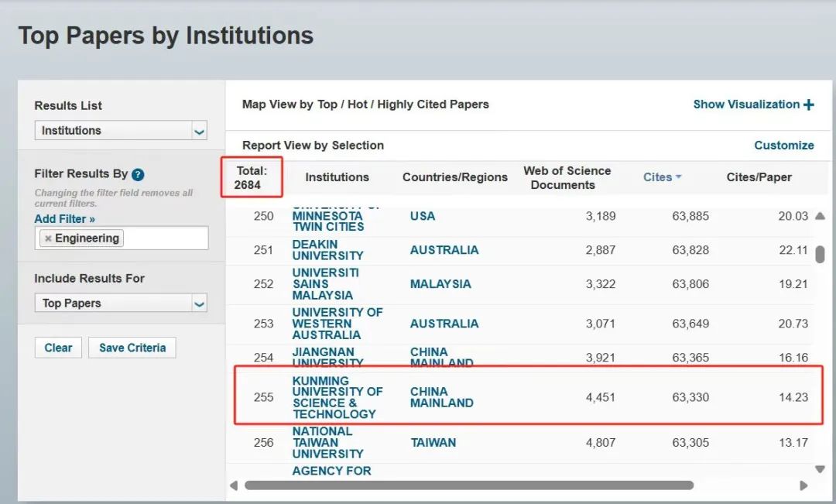Click the plus icon next to Show Visualization
Screen dimensions: 836x504
pyautogui.click(x=809, y=105)
